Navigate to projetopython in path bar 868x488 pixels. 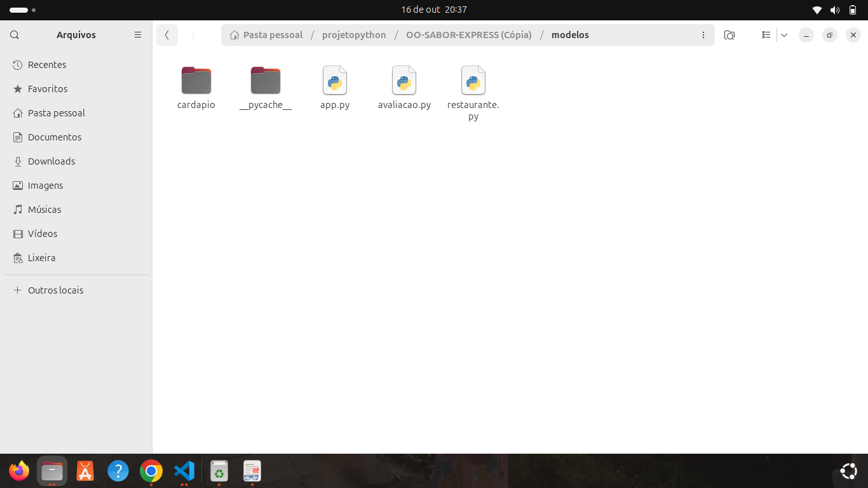click(354, 35)
